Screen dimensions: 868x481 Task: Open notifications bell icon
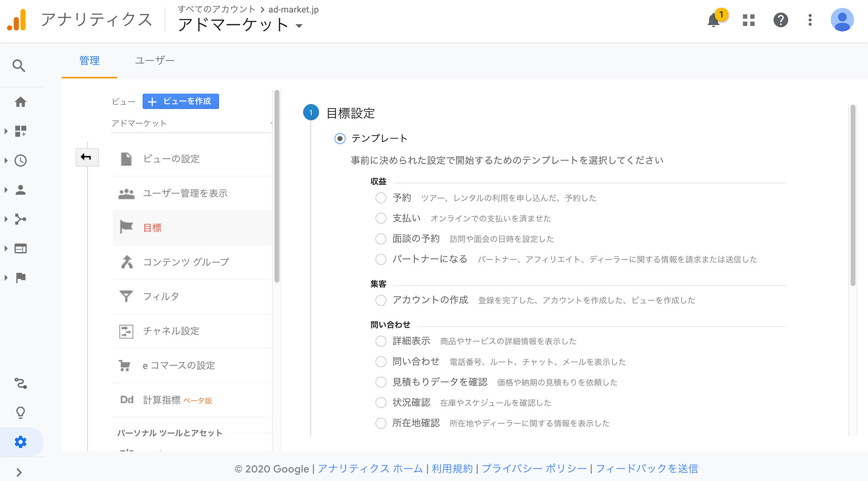tap(713, 20)
